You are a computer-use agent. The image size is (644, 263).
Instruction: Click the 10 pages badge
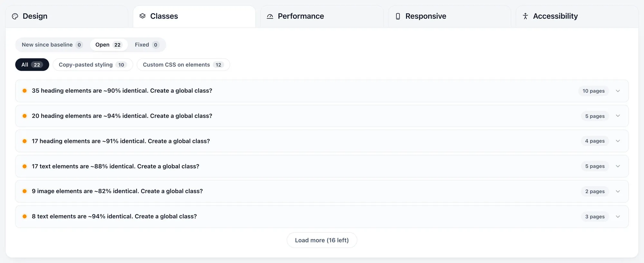[593, 91]
